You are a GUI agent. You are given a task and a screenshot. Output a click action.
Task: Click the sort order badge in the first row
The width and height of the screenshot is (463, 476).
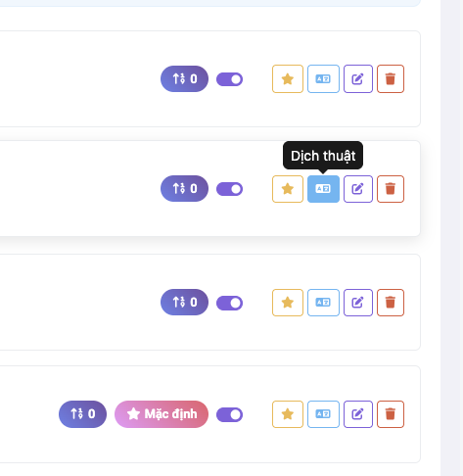(x=184, y=79)
